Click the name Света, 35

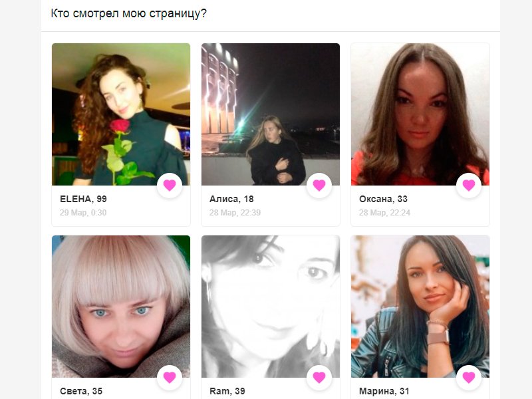coord(81,391)
